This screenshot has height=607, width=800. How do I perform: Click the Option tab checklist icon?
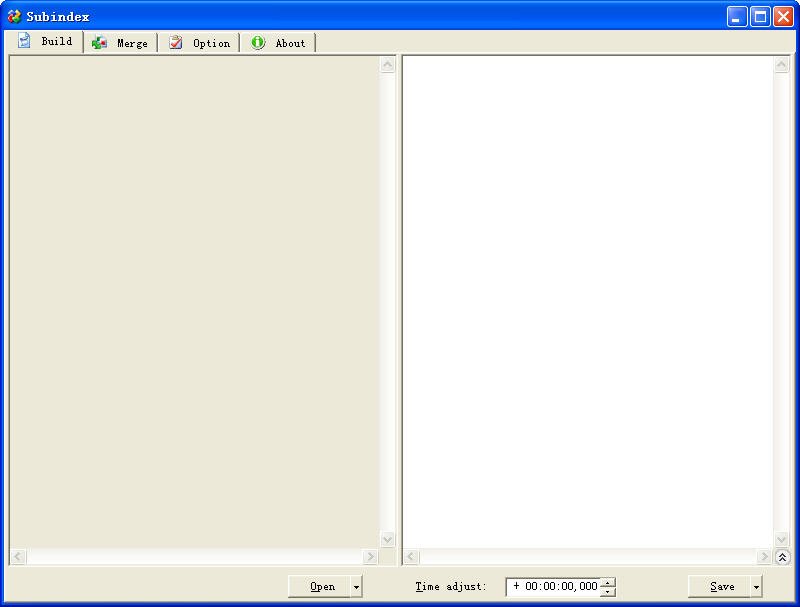coord(176,43)
